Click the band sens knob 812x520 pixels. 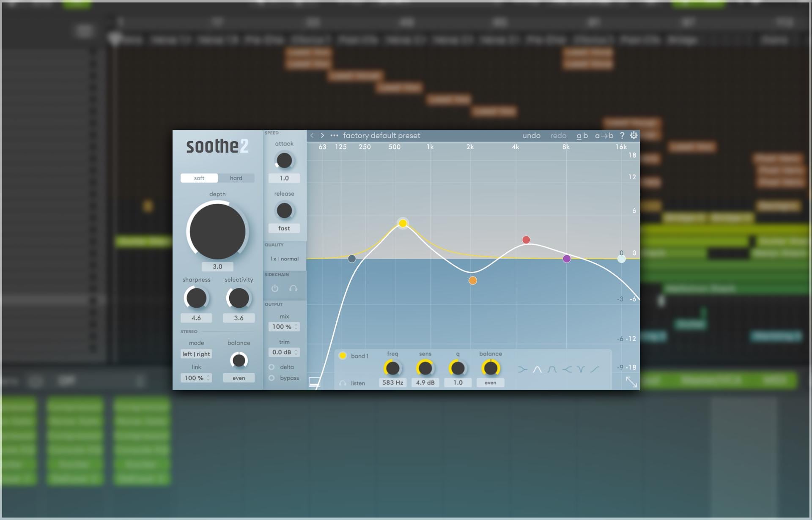(x=425, y=368)
